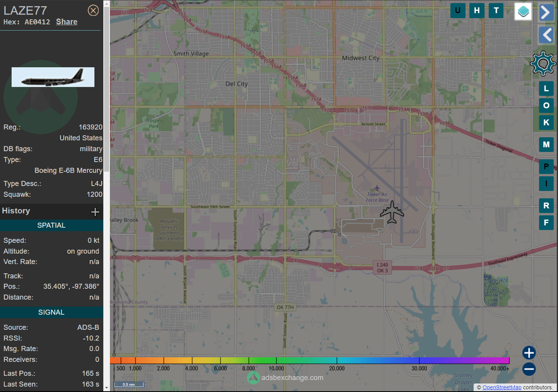This screenshot has height=392, width=558.
Task: Click the info panel scrollbar thumb
Action: tap(106, 89)
